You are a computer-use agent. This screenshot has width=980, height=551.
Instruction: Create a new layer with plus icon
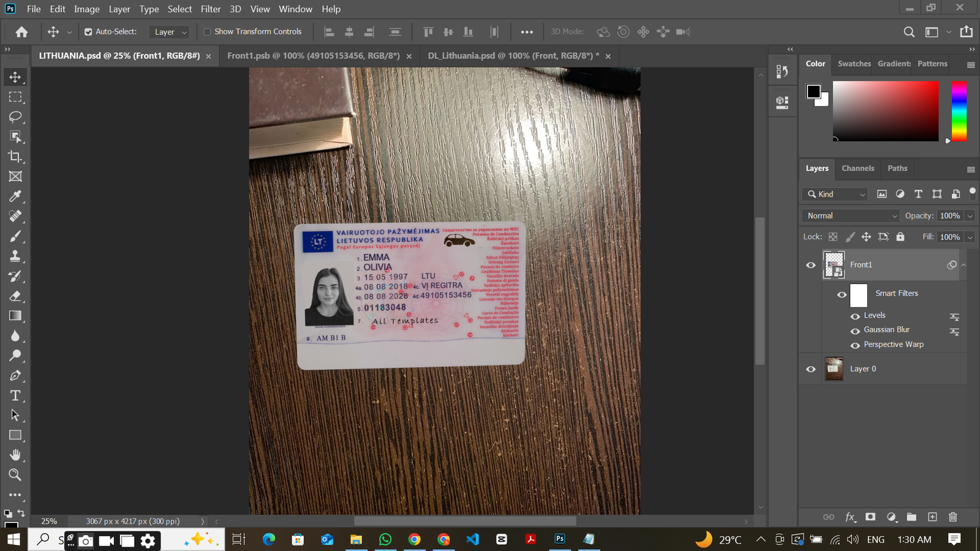click(x=932, y=517)
